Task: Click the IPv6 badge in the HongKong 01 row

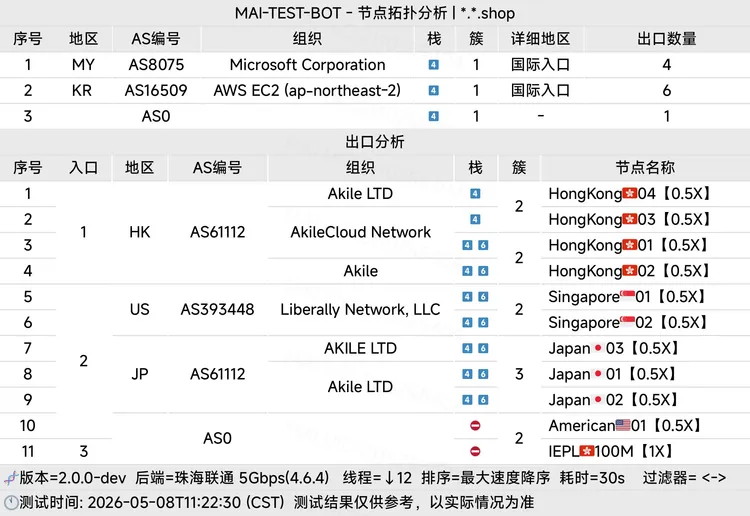Action: click(483, 245)
